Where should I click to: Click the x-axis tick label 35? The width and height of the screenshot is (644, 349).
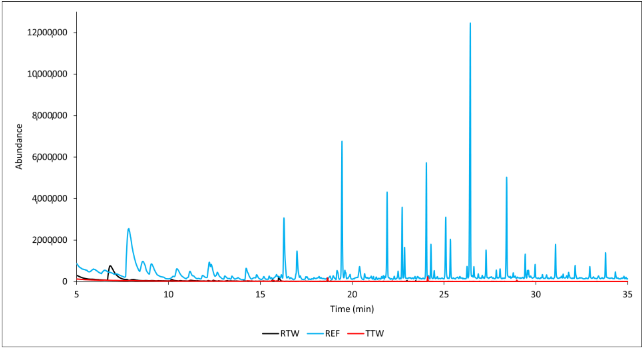click(627, 294)
